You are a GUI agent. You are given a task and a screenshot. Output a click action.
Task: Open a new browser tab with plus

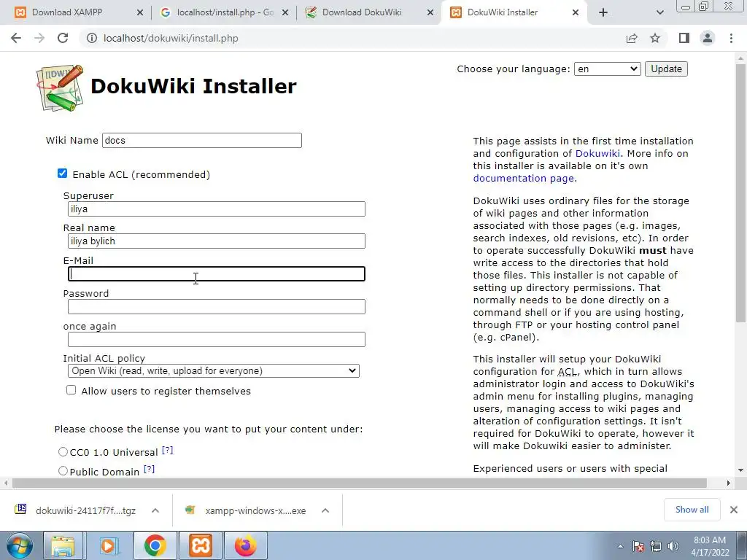pos(603,12)
